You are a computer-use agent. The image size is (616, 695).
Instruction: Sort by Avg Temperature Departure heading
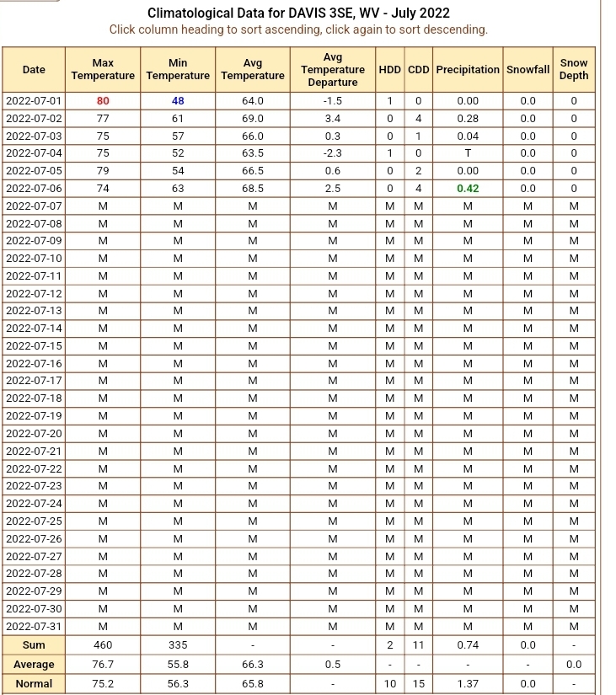click(333, 70)
